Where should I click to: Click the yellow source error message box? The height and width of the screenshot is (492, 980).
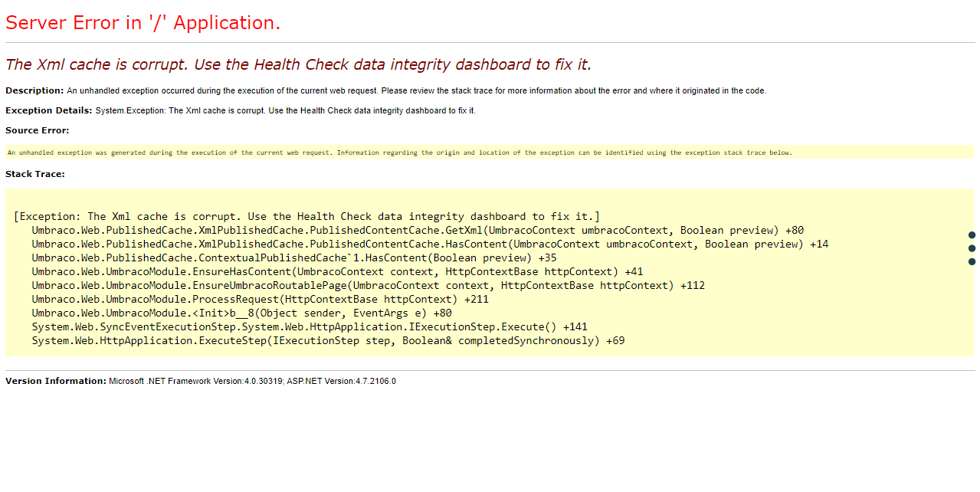coord(398,153)
